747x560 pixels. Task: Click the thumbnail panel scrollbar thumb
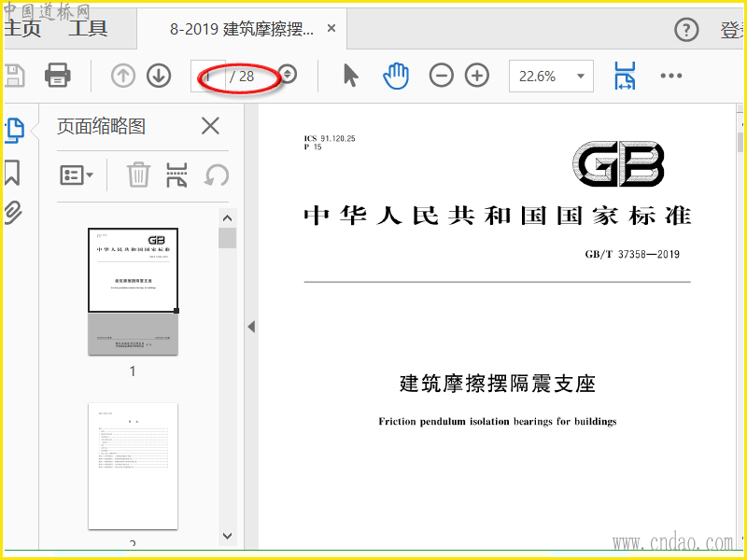pyautogui.click(x=227, y=238)
